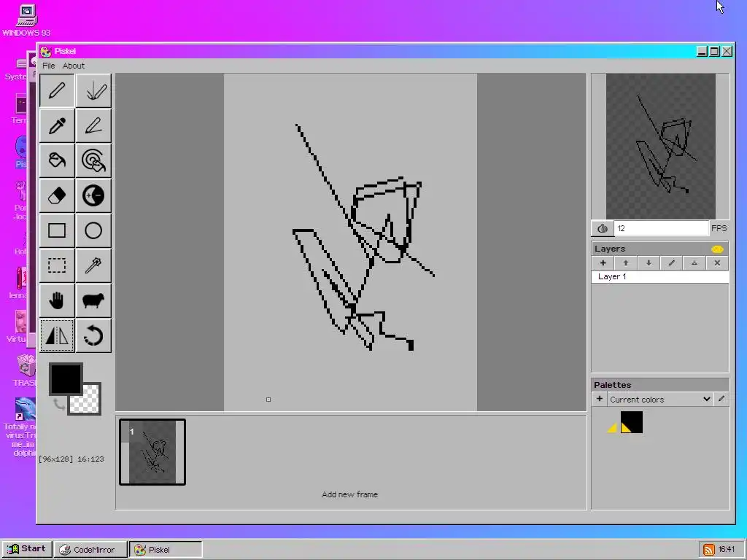The image size is (747, 560).
Task: Open the About menu
Action: 74,66
